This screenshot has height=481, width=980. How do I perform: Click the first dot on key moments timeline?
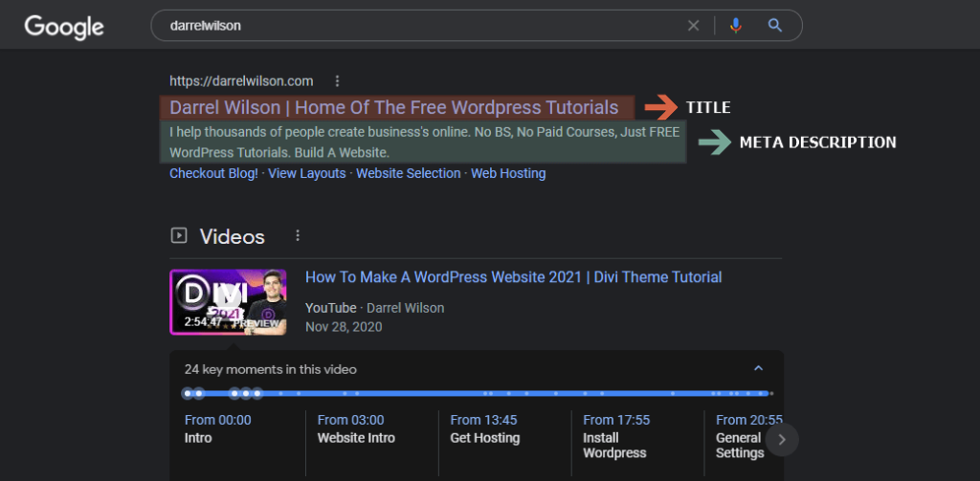click(188, 393)
